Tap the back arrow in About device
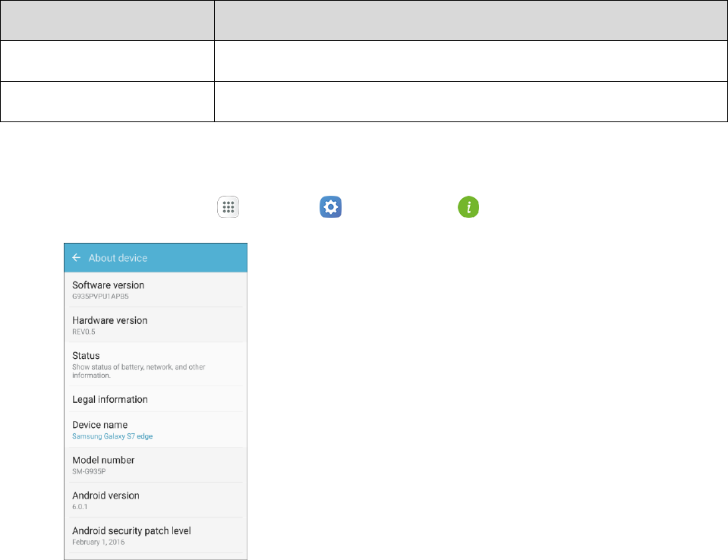The height and width of the screenshot is (560, 728). (77, 257)
